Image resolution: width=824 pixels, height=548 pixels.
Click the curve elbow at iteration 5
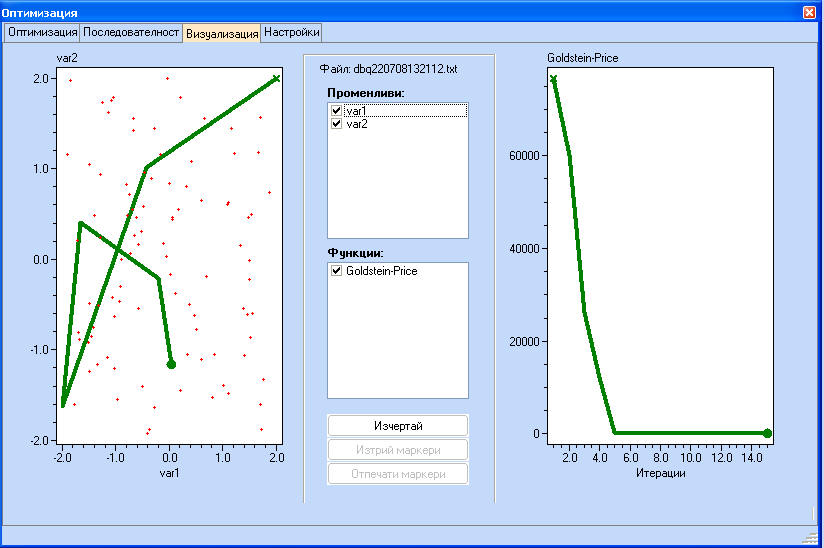point(615,433)
